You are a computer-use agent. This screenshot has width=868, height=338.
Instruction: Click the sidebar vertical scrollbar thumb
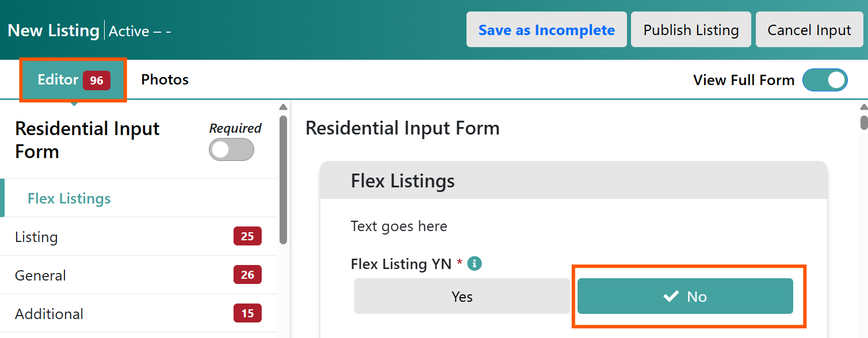283,179
